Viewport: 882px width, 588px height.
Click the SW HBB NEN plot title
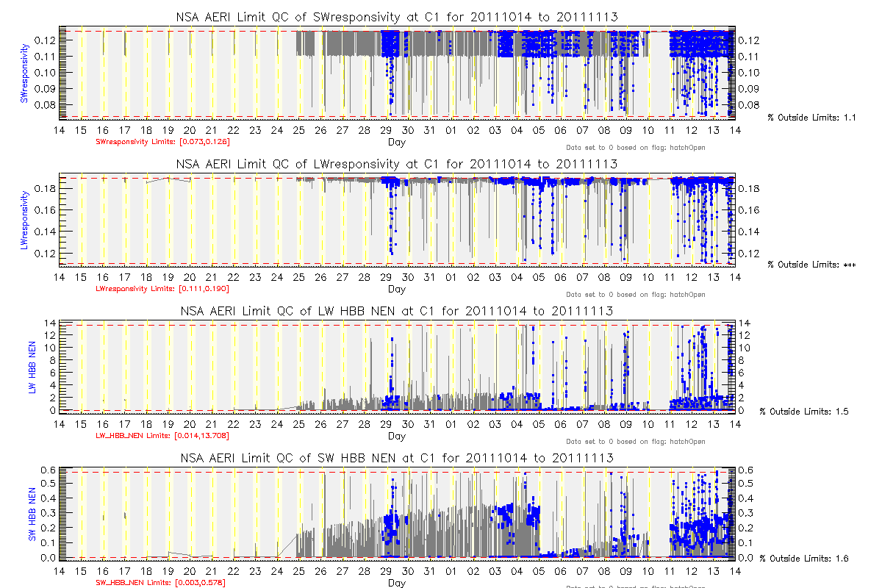396,458
